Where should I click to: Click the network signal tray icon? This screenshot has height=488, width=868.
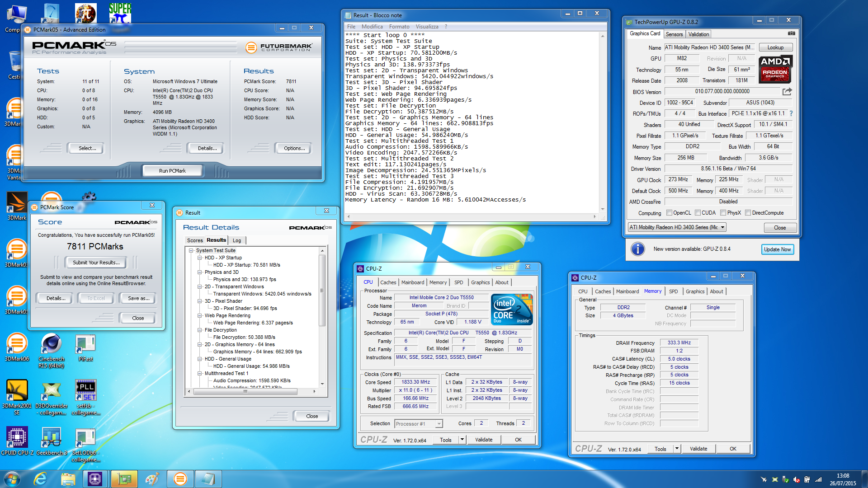click(x=818, y=479)
